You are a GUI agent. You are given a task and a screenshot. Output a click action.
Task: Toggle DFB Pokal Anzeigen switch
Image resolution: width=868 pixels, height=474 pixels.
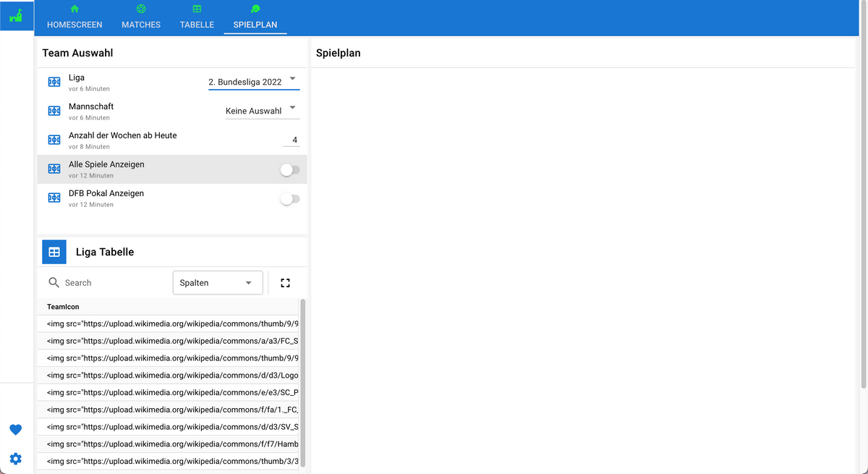289,198
